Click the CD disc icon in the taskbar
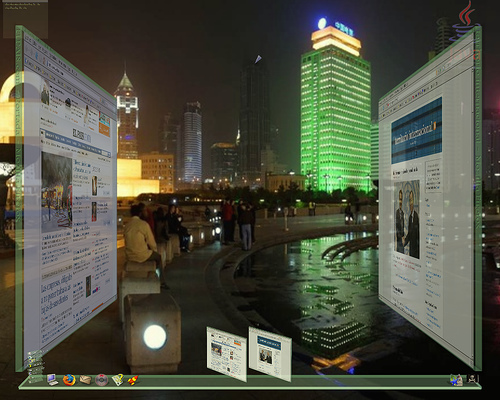The image size is (500, 400). [x=102, y=380]
